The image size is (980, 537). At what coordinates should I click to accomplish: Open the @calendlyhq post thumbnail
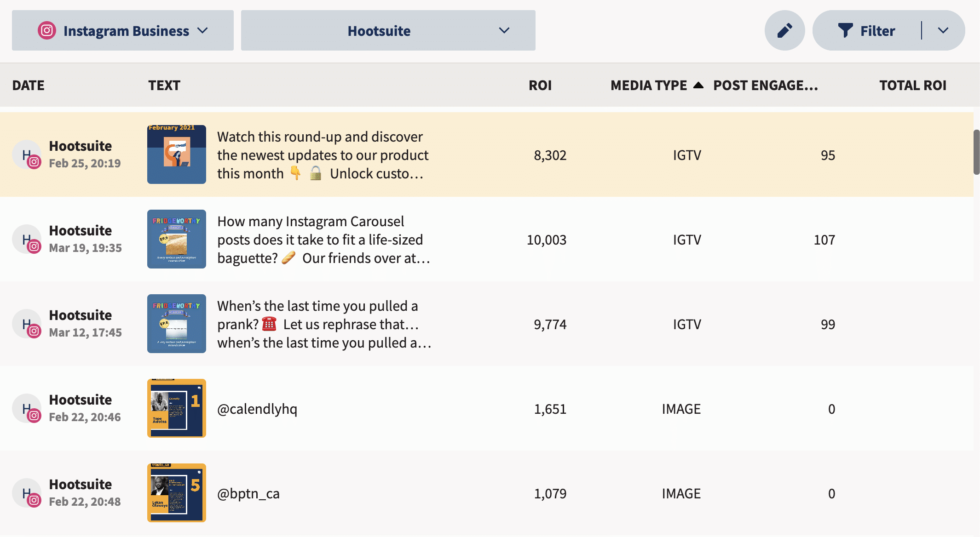pos(177,408)
